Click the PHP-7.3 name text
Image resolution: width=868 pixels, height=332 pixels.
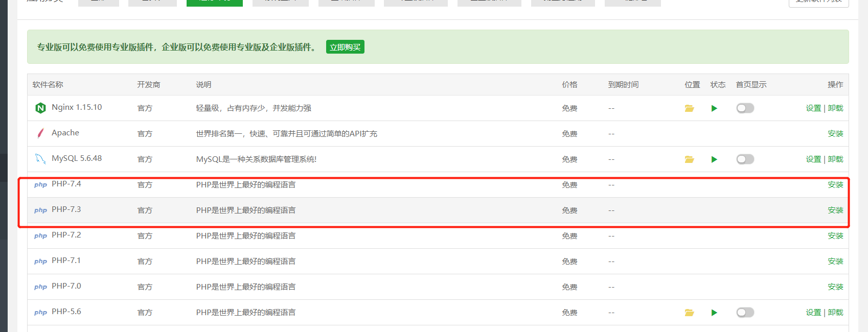click(x=66, y=209)
